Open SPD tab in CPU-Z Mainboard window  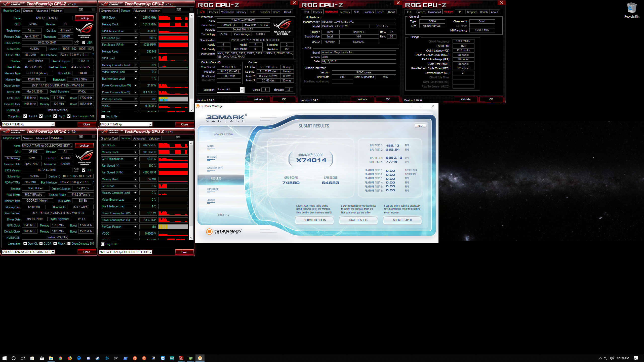[x=356, y=12]
